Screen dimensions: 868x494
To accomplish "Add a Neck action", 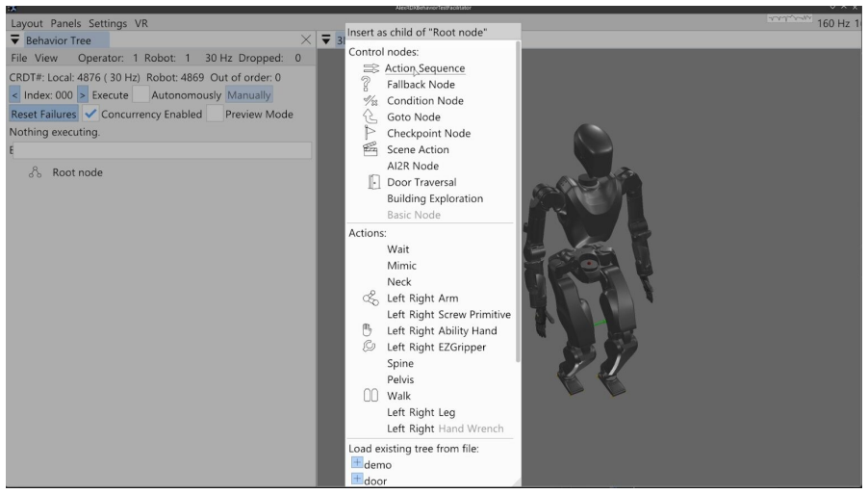I will (398, 282).
